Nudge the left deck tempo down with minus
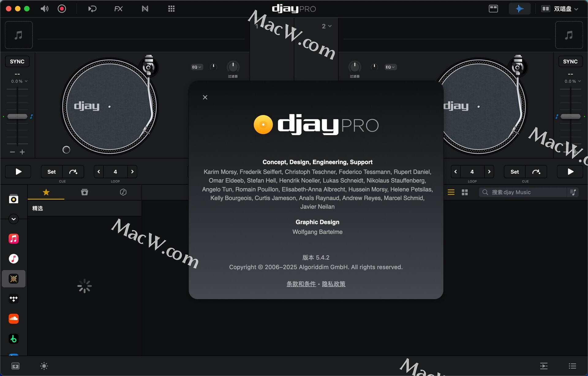The image size is (588, 376). click(x=12, y=152)
